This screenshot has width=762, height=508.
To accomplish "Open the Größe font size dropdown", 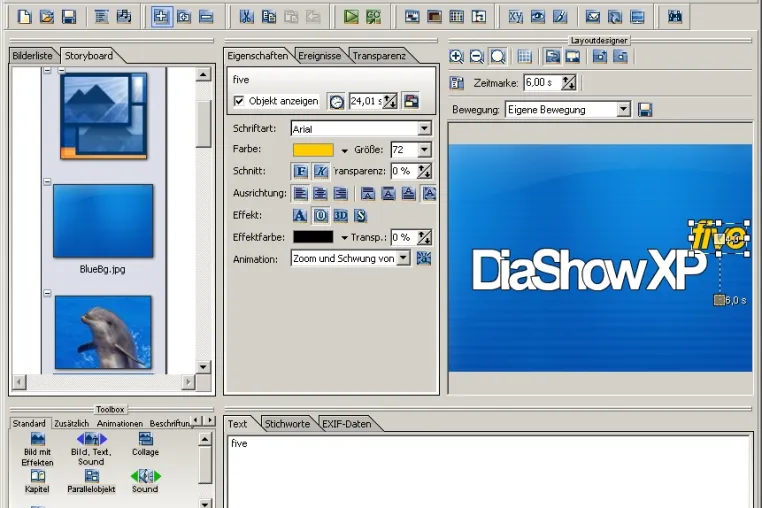I will click(x=424, y=149).
